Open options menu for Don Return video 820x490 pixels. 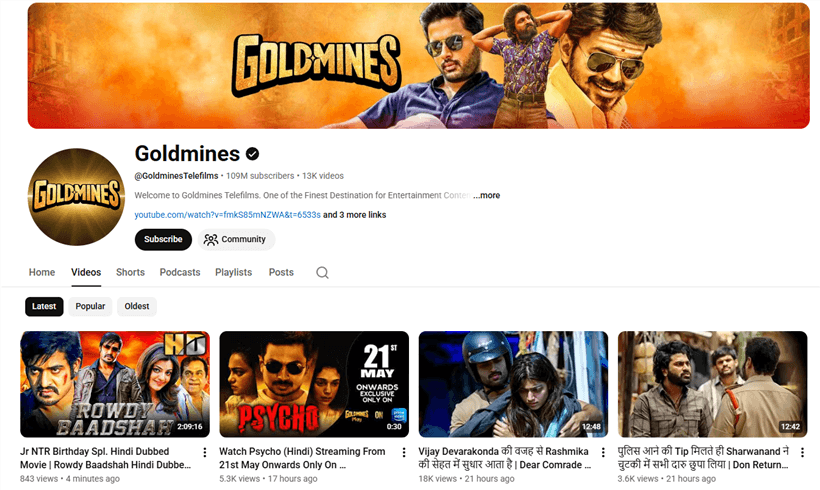(802, 452)
